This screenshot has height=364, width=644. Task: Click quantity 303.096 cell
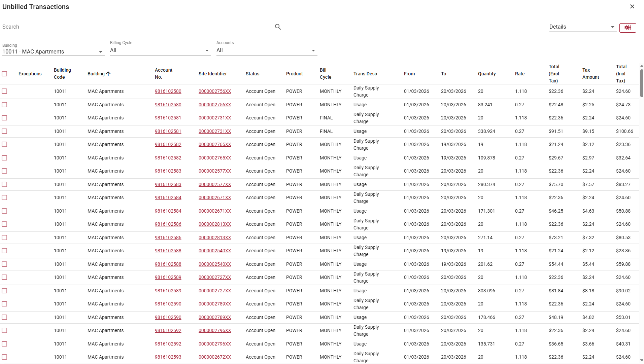click(x=486, y=291)
